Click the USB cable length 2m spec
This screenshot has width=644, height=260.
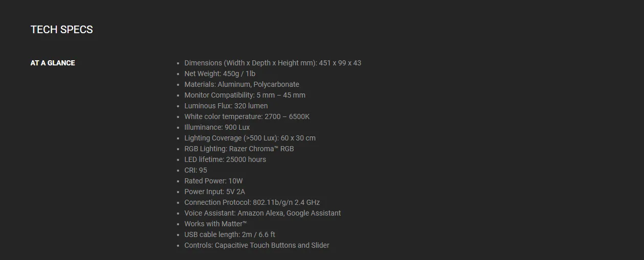coord(230,234)
